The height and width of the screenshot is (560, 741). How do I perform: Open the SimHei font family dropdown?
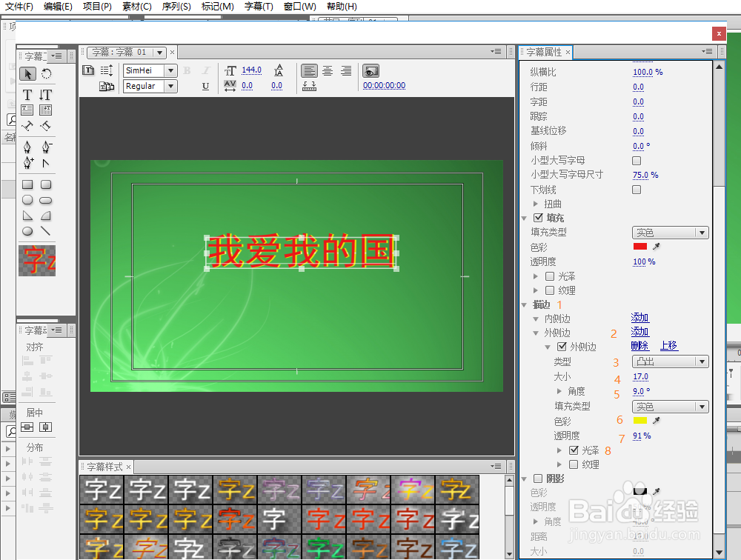pyautogui.click(x=170, y=71)
